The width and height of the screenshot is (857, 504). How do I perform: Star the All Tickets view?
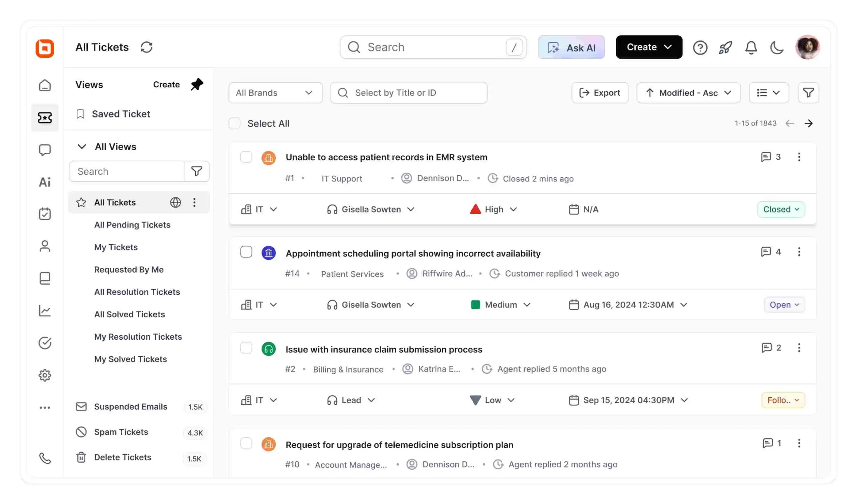(81, 202)
